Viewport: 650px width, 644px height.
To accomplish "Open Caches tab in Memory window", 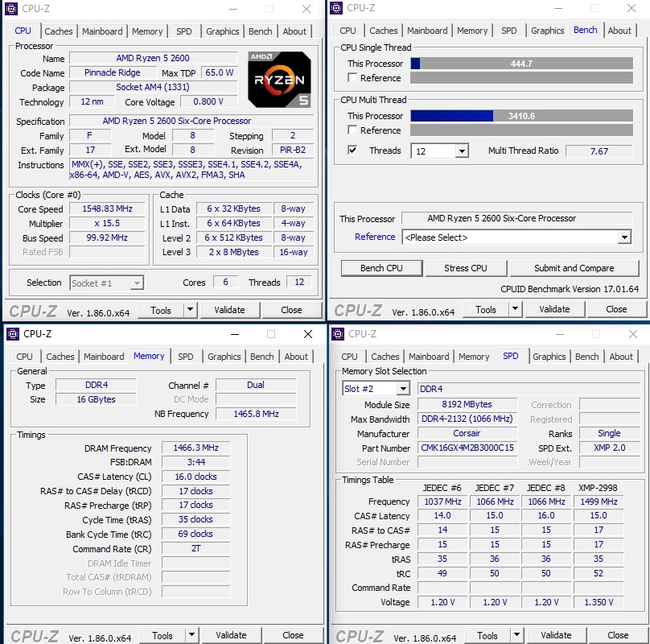I will coord(60,357).
